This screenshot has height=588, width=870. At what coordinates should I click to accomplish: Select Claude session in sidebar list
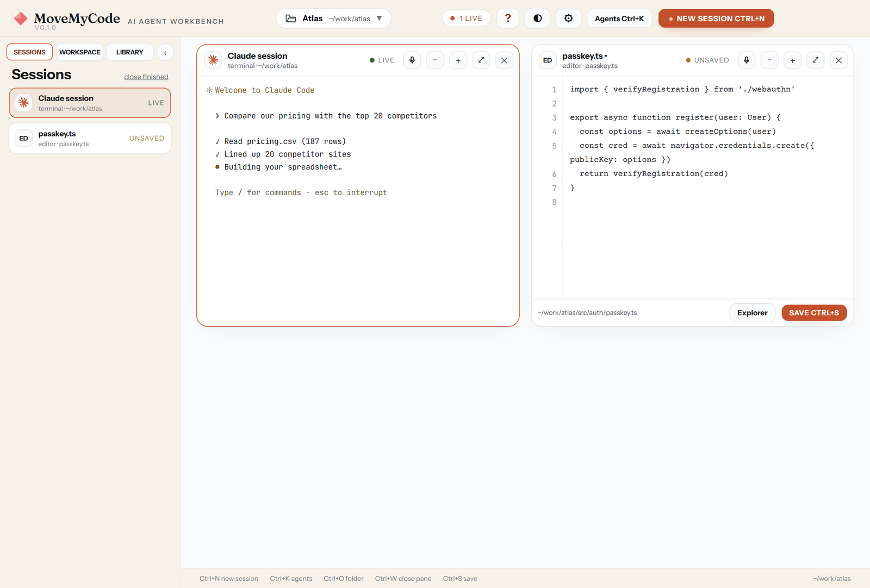pos(90,103)
